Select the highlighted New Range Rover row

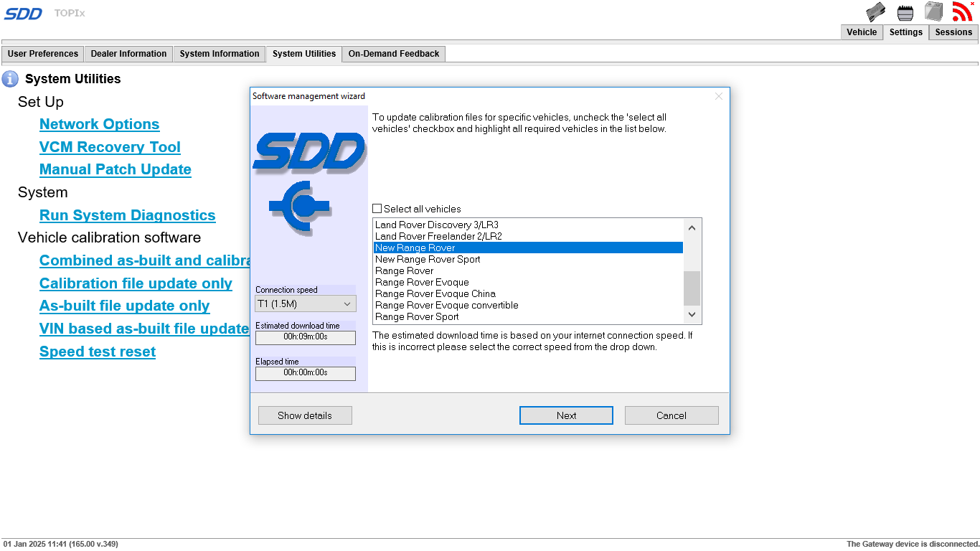click(528, 248)
